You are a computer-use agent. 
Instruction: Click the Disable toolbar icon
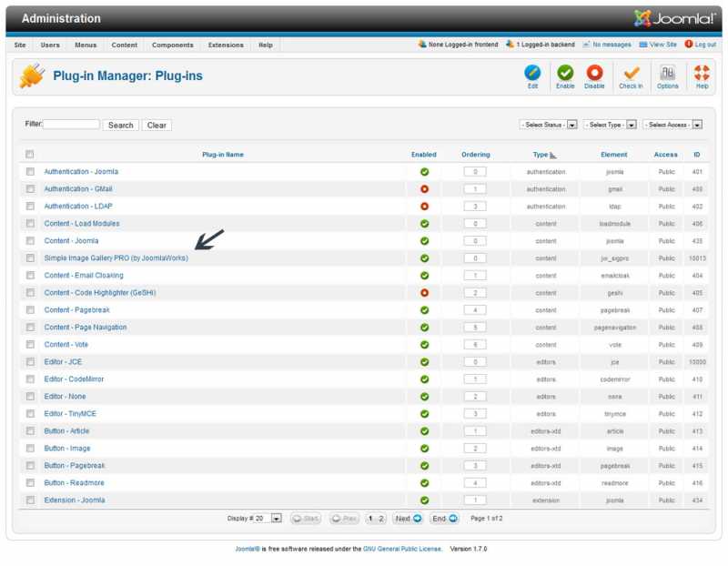pos(594,76)
